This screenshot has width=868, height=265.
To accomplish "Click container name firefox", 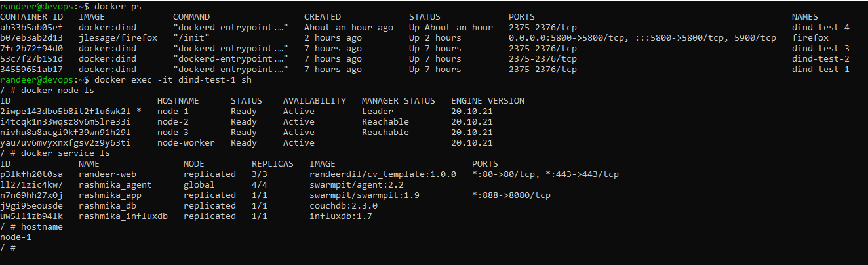I will pyautogui.click(x=810, y=38).
